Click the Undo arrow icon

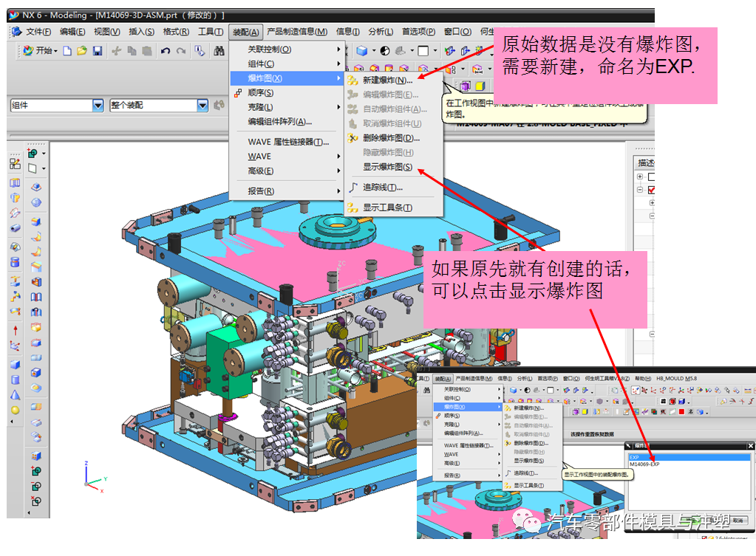coord(166,51)
